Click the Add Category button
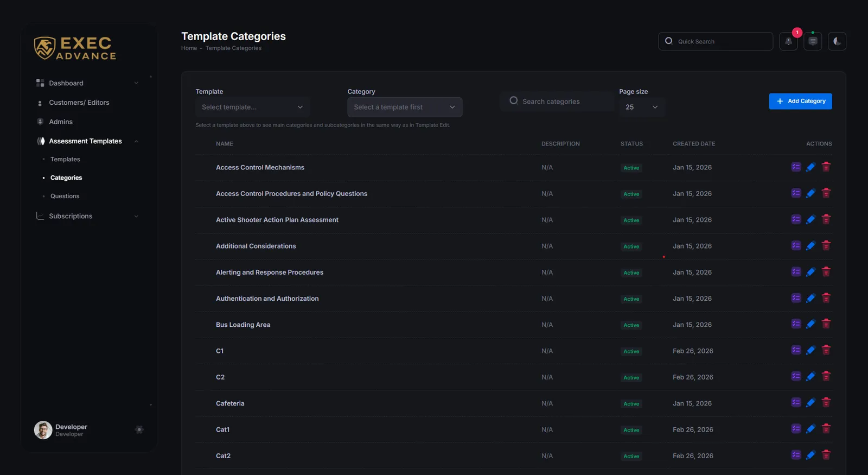The image size is (868, 475). click(x=800, y=101)
